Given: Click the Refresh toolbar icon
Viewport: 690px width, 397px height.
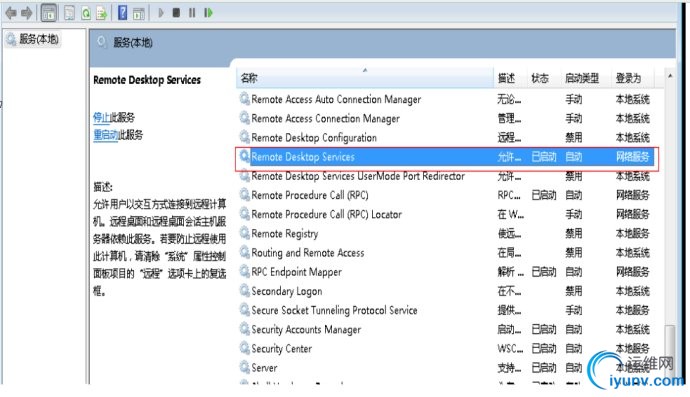Looking at the screenshot, I should tap(86, 13).
